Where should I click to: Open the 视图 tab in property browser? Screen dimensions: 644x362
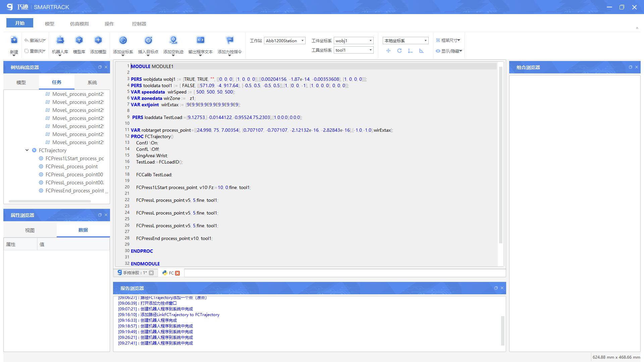click(30, 230)
